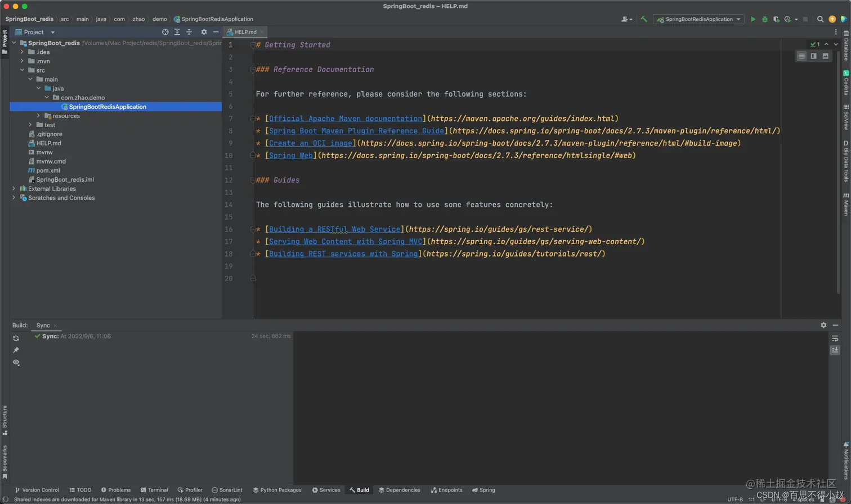The image size is (851, 504).
Task: Click the Spring Web link in editor
Action: (290, 156)
